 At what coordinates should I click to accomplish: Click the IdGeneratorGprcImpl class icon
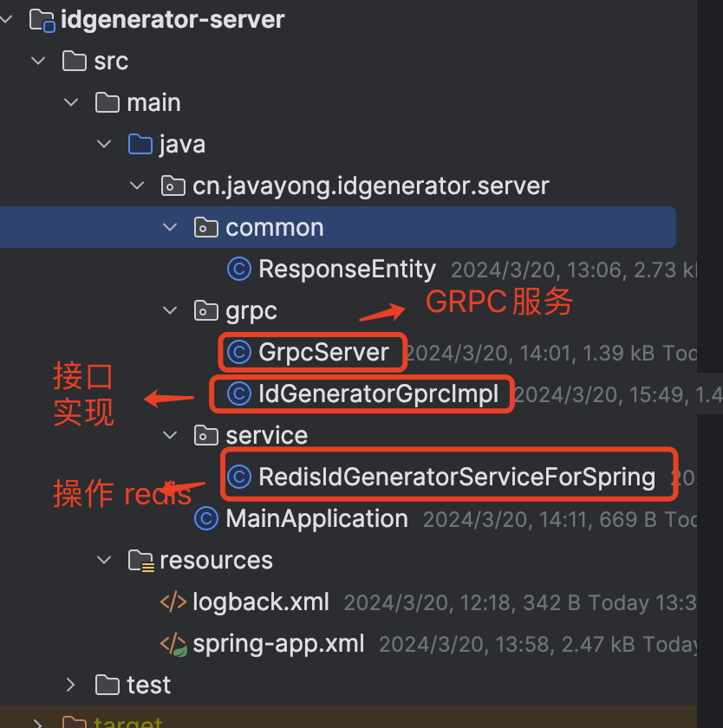[238, 394]
